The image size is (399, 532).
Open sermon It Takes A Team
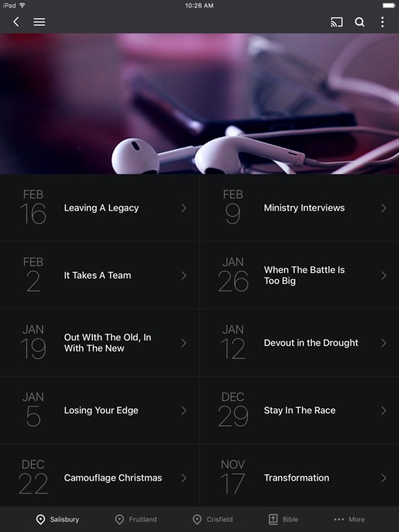point(100,275)
